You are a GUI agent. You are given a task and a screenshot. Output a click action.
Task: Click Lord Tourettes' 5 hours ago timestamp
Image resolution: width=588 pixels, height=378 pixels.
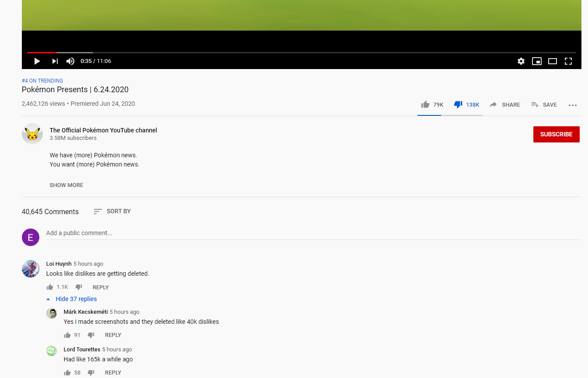[117, 350]
